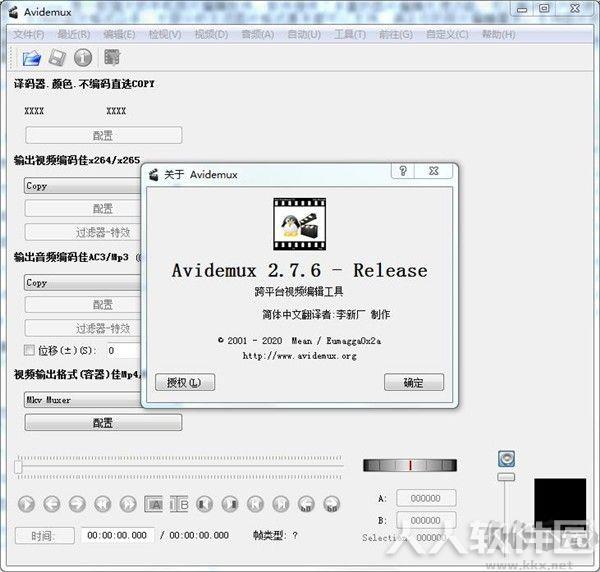Click the http://www.avidemux.org link text
This screenshot has height=572, width=600.
coord(300,356)
